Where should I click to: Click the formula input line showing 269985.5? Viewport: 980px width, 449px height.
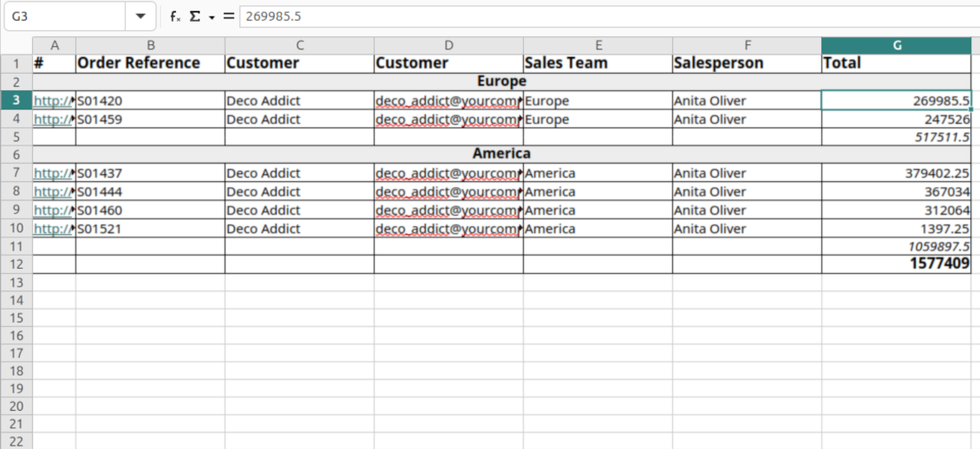pos(607,16)
